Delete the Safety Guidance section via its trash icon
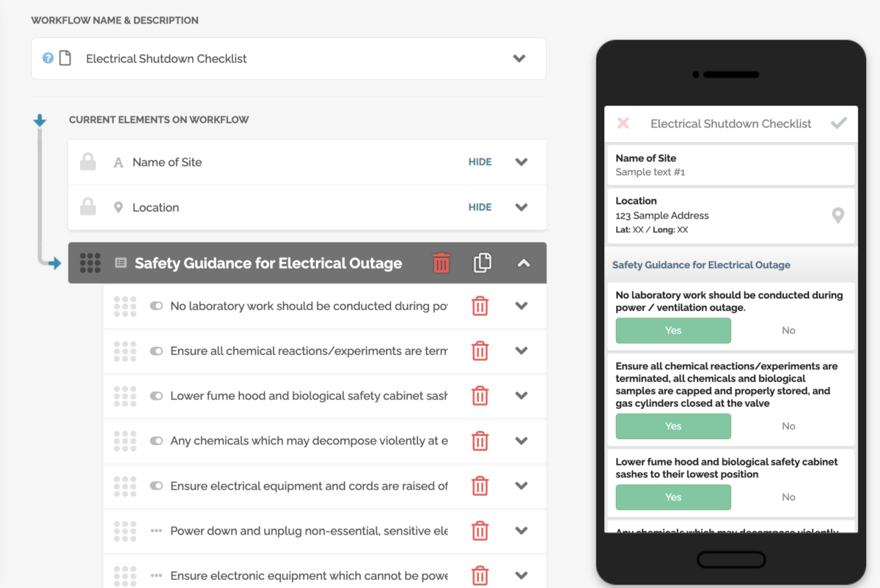 tap(441, 262)
